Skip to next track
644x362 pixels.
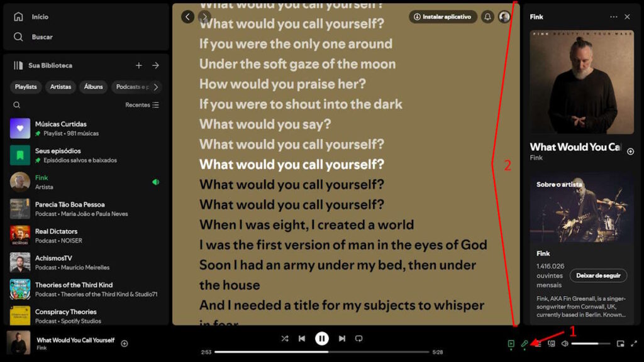click(x=341, y=339)
